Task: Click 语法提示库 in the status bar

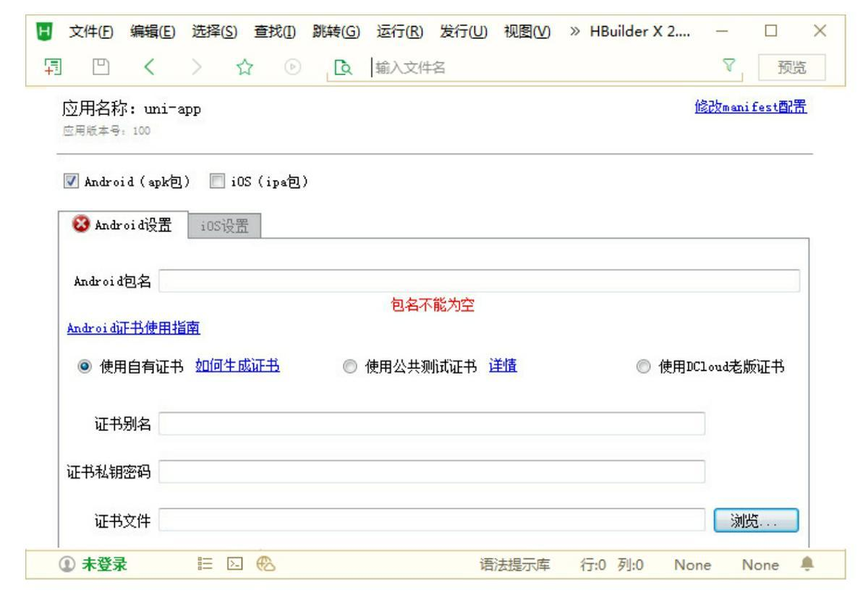Action: [516, 564]
